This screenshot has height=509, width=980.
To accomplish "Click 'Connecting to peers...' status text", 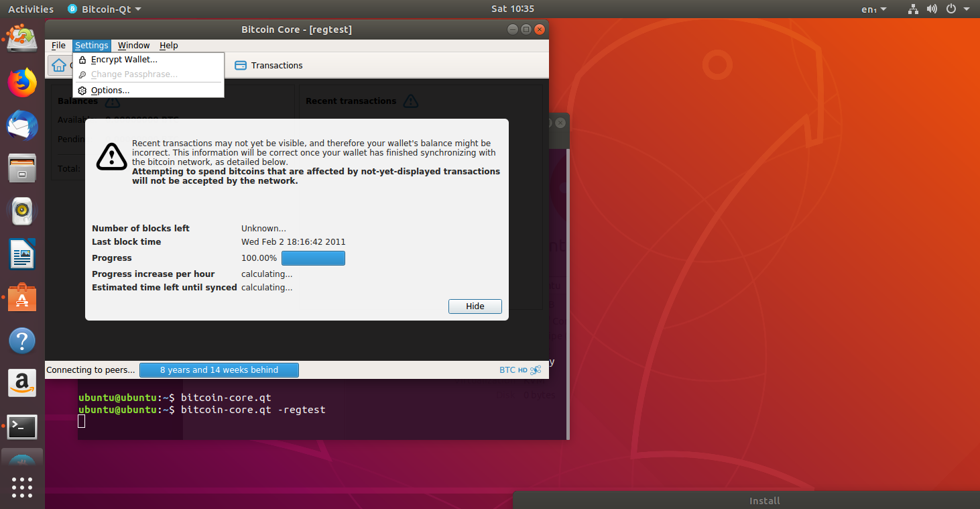I will pos(90,370).
